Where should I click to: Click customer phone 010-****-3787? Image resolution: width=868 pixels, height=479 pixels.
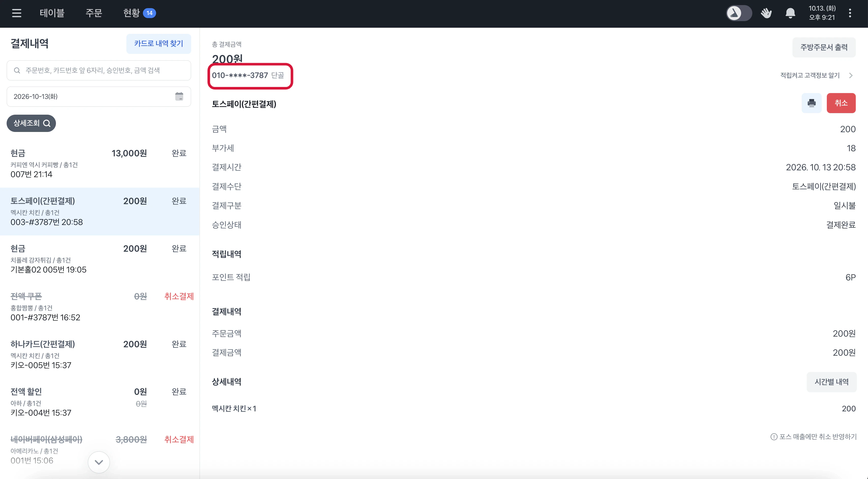[x=240, y=76]
